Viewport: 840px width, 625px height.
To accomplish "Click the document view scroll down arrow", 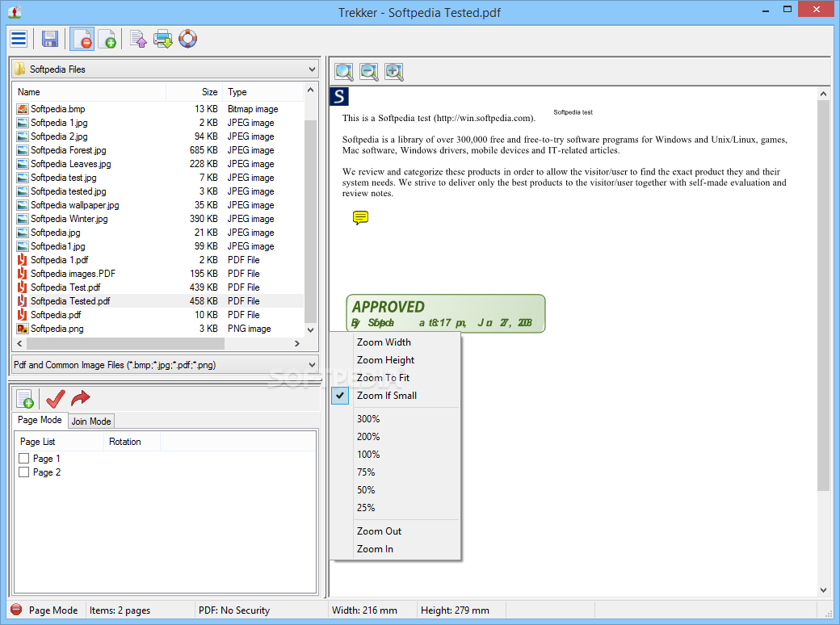I will pos(823,589).
